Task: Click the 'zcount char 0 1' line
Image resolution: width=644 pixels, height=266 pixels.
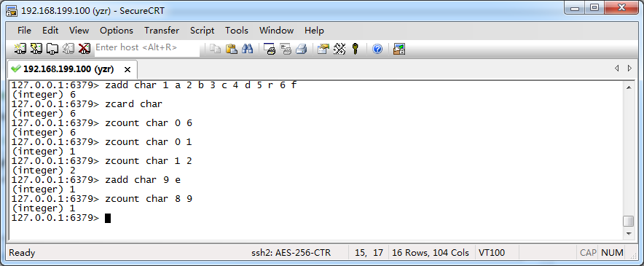Action: point(102,142)
